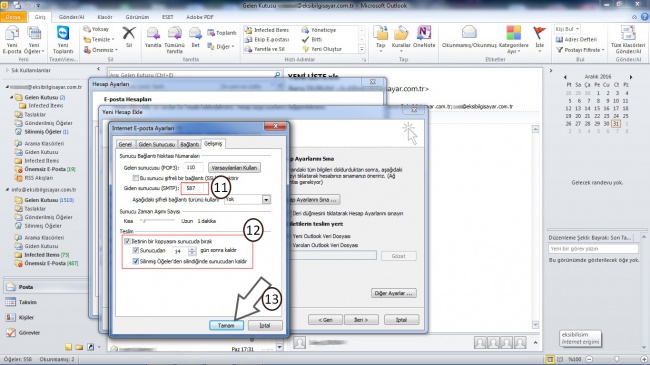Click the İleri > button
650x365 pixels.
click(x=361, y=320)
